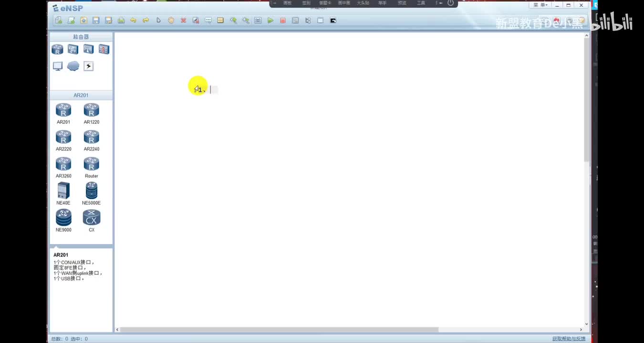Select the pointer arrow tool
Viewport: 644px width, 343px height.
[158, 20]
